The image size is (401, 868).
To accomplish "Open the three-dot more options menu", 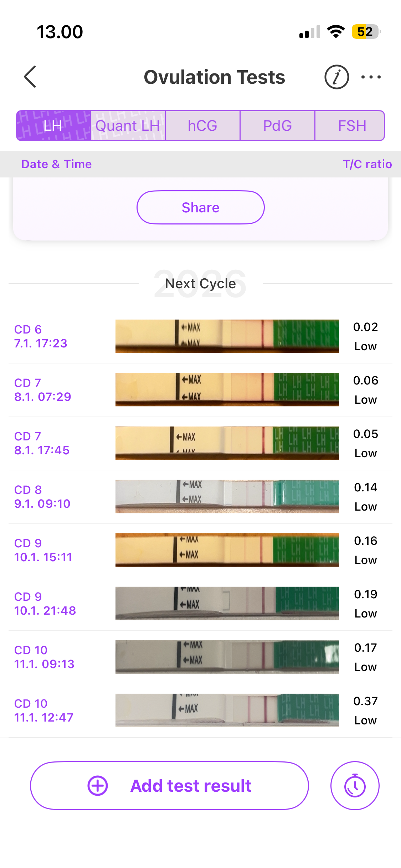I will point(371,77).
